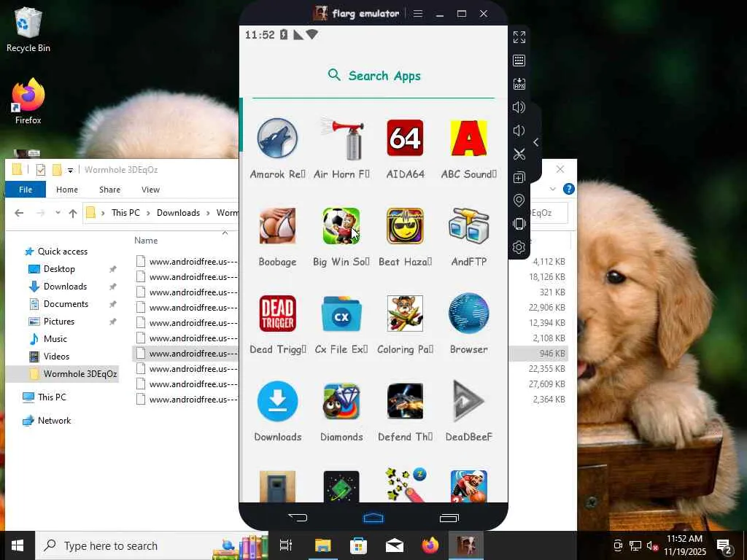Screen dimensions: 747x560
Task: Tap the Android recent apps button
Action: pos(449,518)
